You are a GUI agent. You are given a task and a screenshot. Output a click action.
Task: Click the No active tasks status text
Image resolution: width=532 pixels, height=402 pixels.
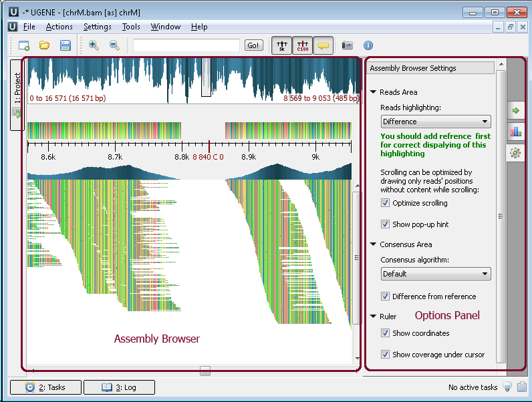pyautogui.click(x=473, y=387)
